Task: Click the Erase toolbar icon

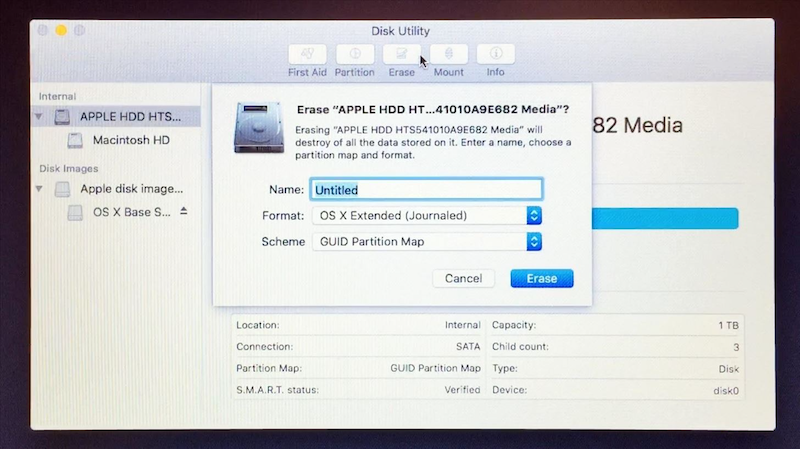Action: click(401, 54)
